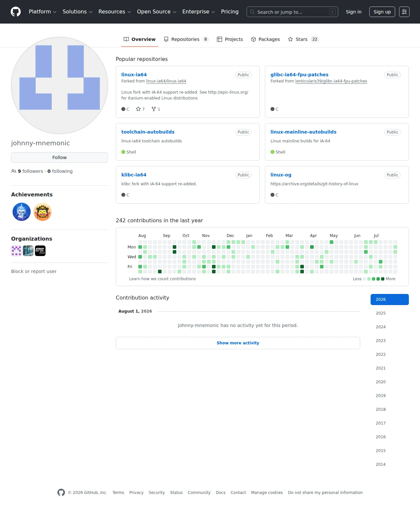Image resolution: width=420 pixels, height=510 pixels.
Task: Open the footer Contact link
Action: (x=238, y=493)
